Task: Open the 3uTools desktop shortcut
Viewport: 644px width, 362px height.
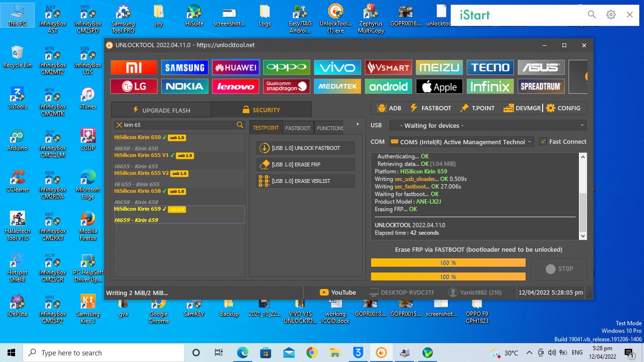Action: (x=17, y=98)
